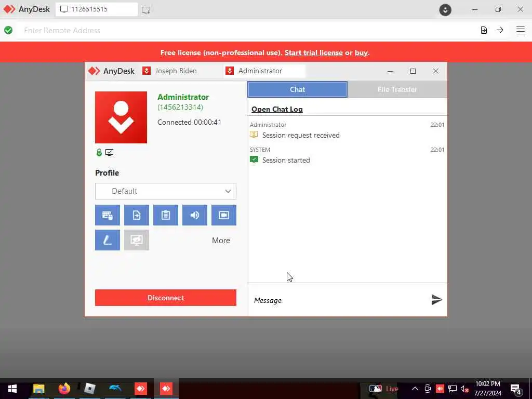The width and height of the screenshot is (532, 399).
Task: Click Administrator name in green
Action: [183, 97]
